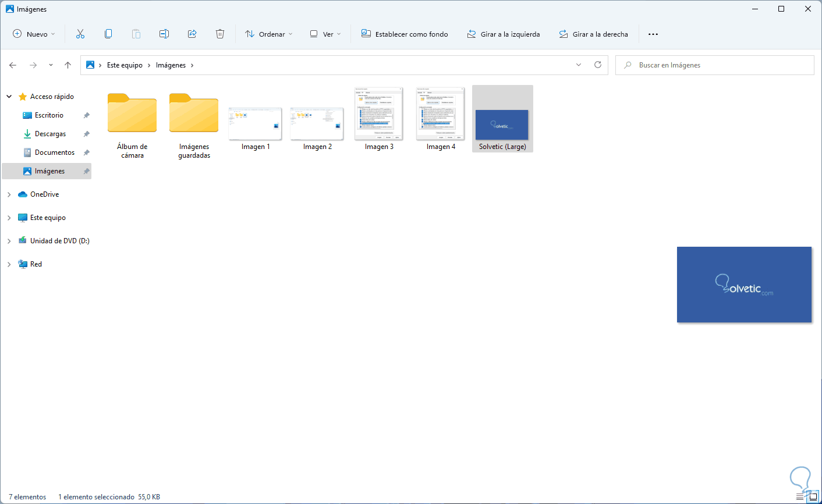Expand the address bar history dropdown
The image size is (822, 504).
point(579,65)
